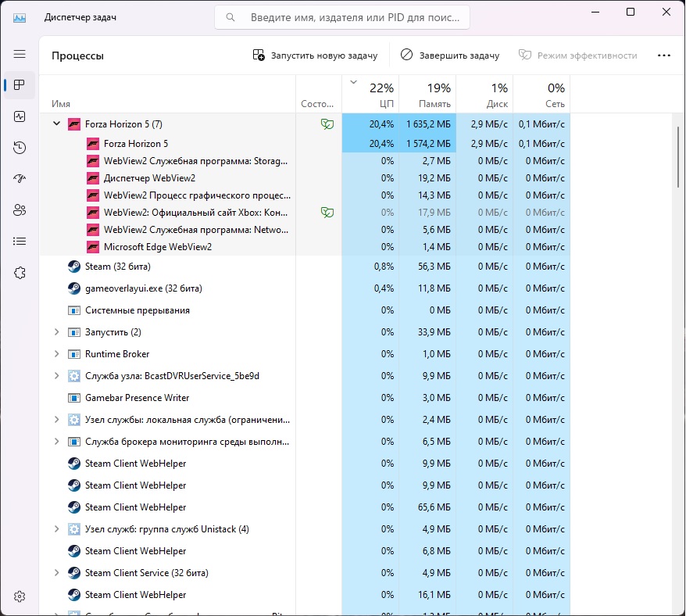The width and height of the screenshot is (686, 616).
Task: Open the Services page in sidebar
Action: 20,273
